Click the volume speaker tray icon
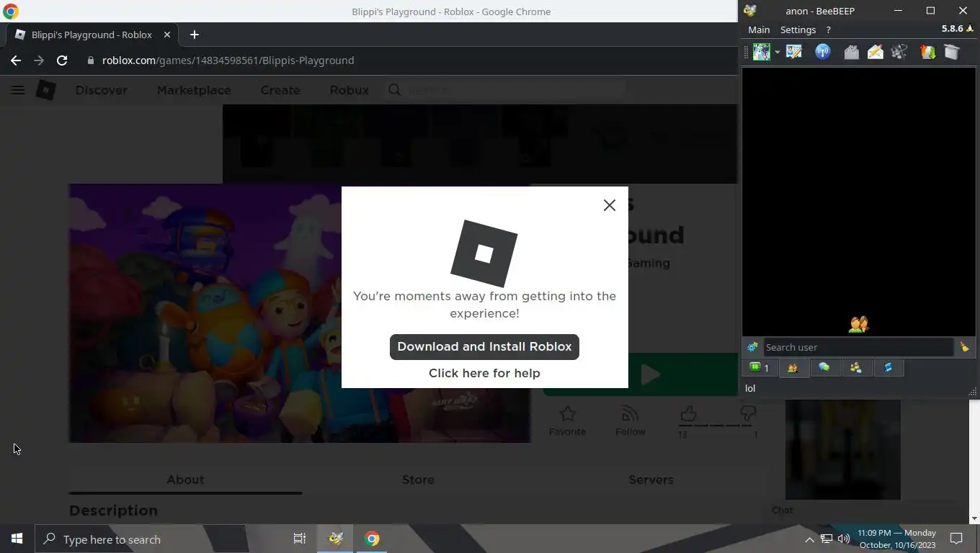980x553 pixels. tap(844, 539)
